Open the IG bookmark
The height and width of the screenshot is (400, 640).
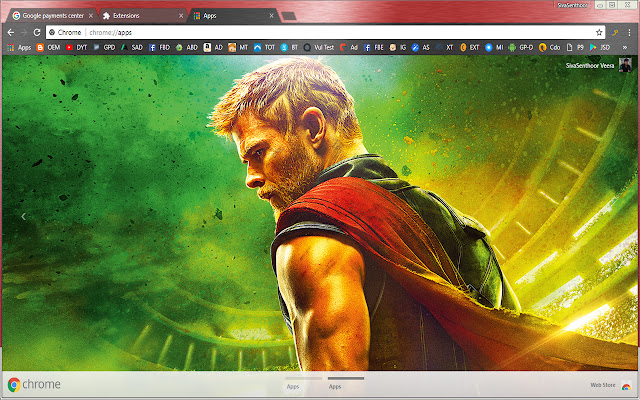pyautogui.click(x=398, y=47)
